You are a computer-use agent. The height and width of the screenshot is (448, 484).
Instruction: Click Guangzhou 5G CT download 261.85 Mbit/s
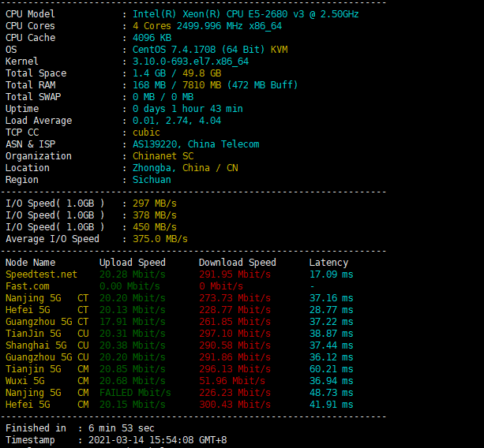(x=235, y=322)
